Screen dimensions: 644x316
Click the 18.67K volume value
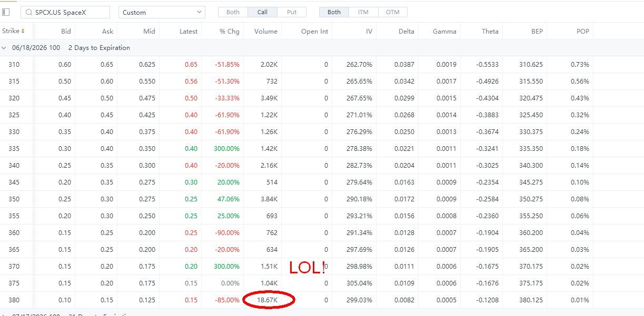(x=267, y=300)
